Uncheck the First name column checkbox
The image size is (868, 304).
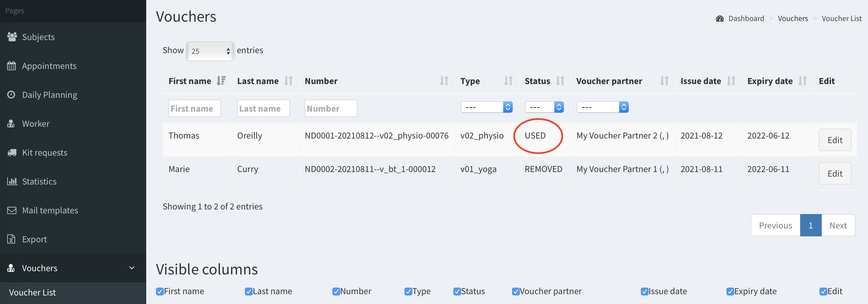tap(160, 292)
